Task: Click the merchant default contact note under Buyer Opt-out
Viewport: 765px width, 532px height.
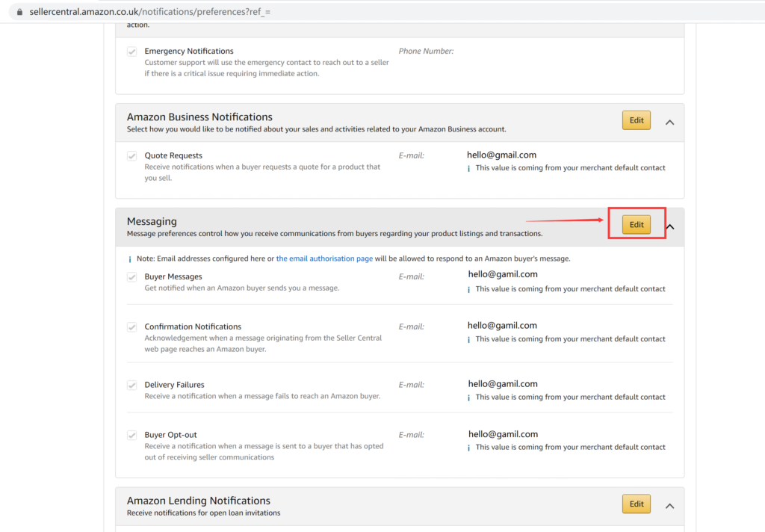Action: click(x=570, y=447)
